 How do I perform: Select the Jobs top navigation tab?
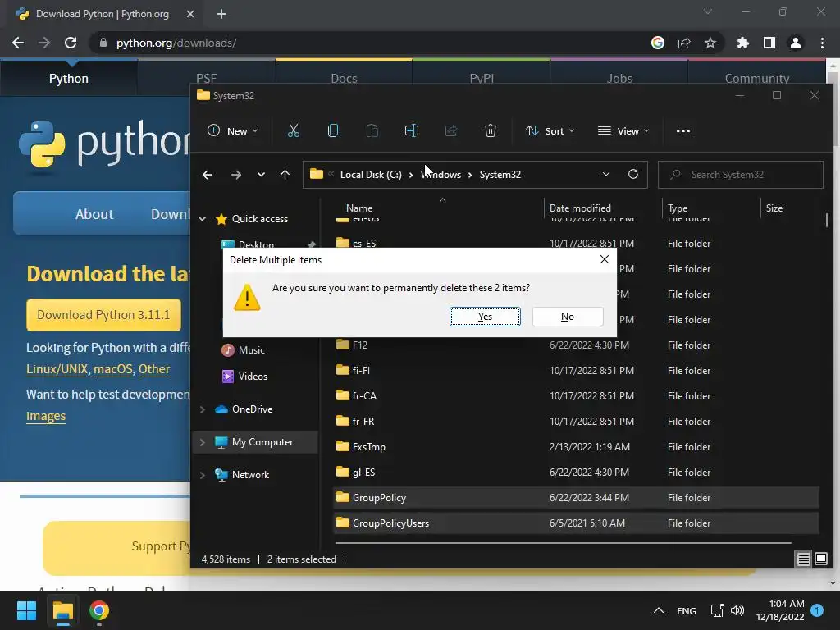click(619, 78)
